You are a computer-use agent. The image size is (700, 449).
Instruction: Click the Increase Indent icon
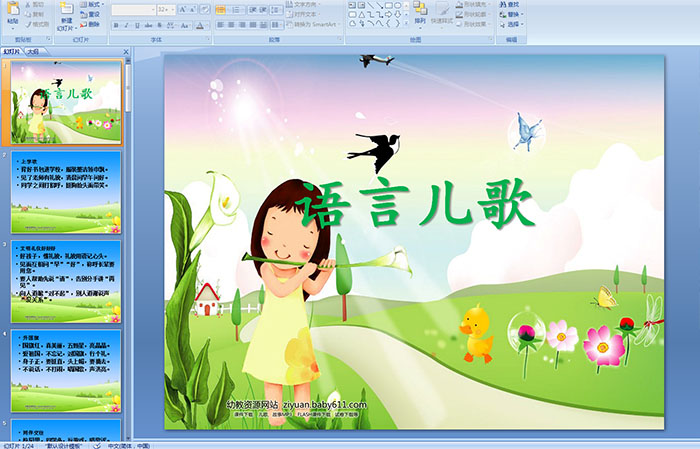[x=263, y=10]
